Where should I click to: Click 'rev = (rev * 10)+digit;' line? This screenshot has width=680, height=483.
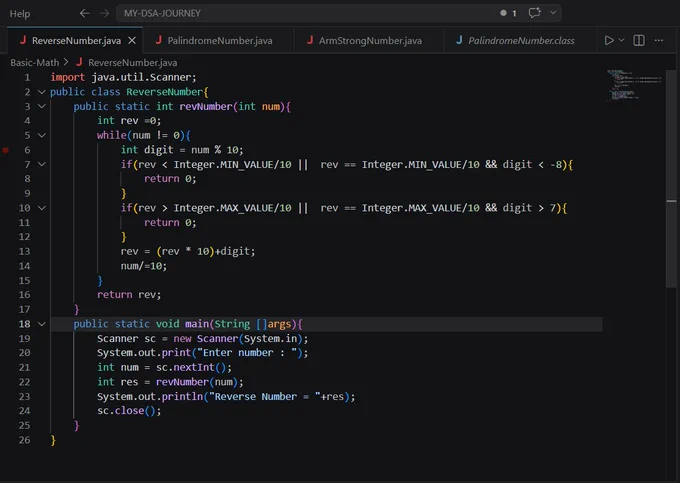point(188,251)
